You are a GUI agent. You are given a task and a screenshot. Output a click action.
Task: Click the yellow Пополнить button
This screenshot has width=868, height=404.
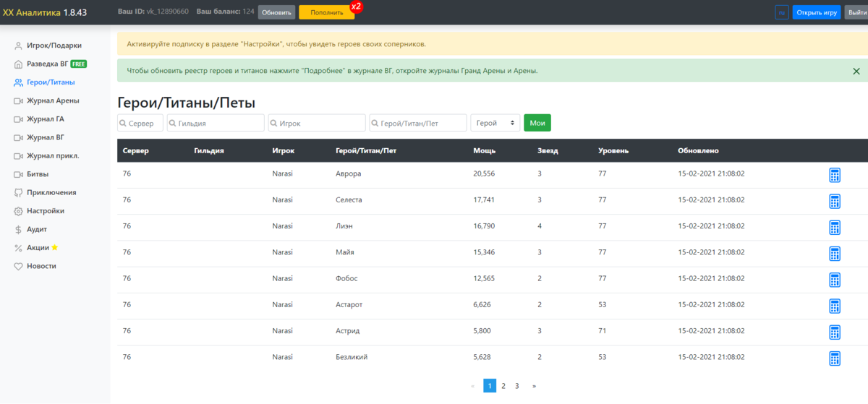326,12
